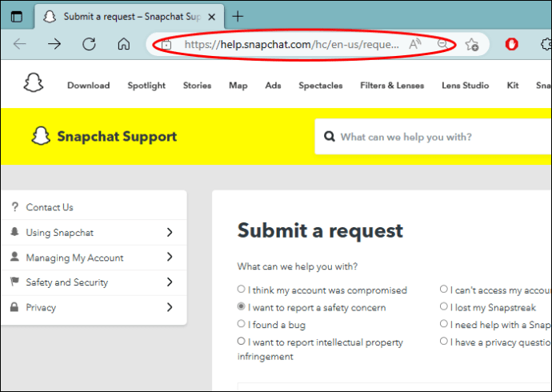Image resolution: width=552 pixels, height=392 pixels.
Task: Click the Snapchat ghost logo in navigation
Action: click(x=34, y=82)
